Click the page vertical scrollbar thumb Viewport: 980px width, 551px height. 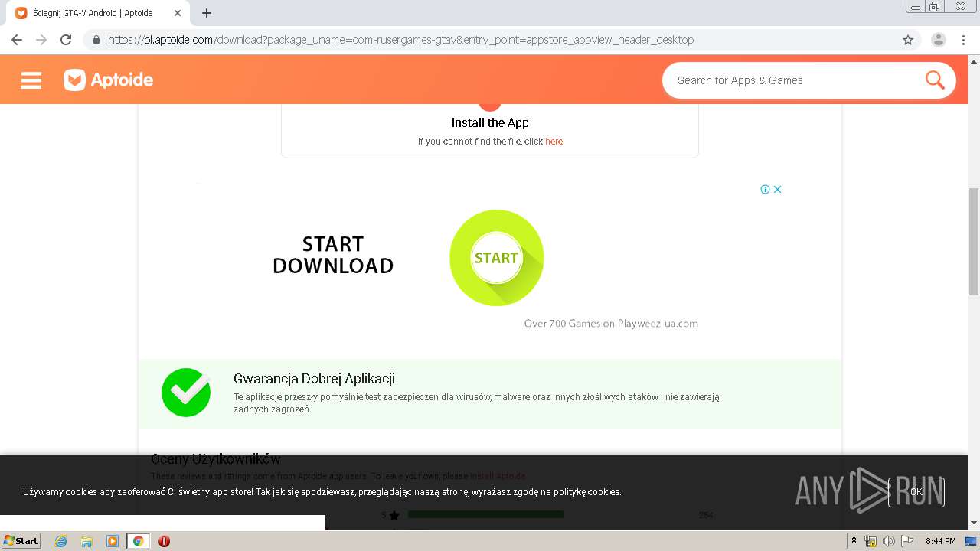[x=974, y=241]
